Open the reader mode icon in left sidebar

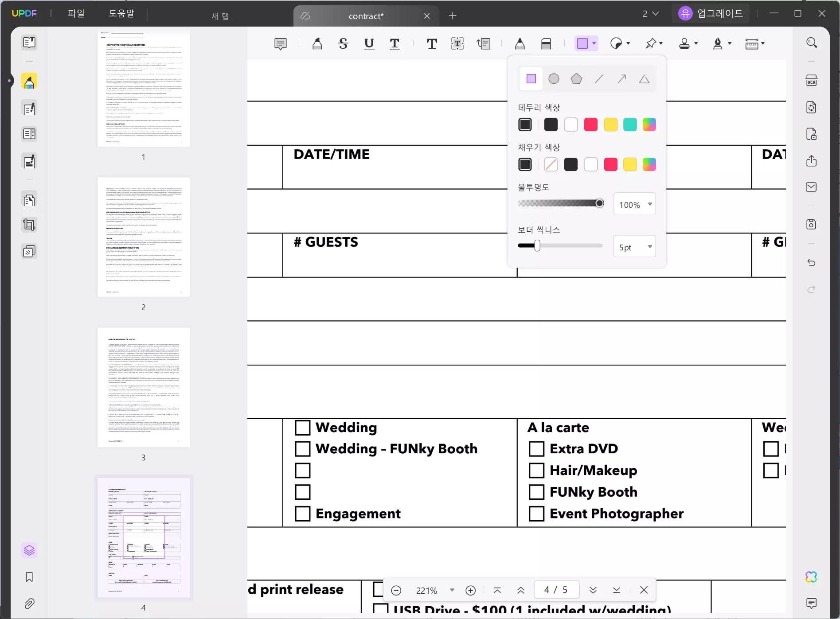29,43
